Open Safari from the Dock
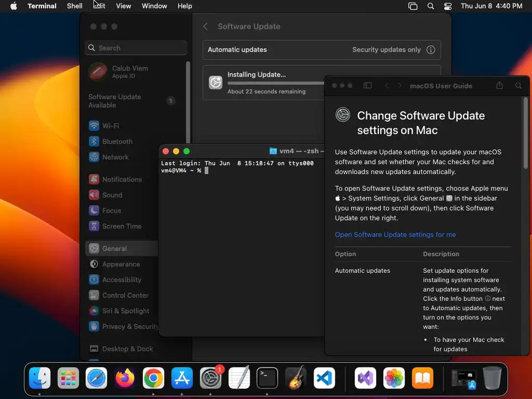Screen dimensions: 532x399 click(x=96, y=378)
